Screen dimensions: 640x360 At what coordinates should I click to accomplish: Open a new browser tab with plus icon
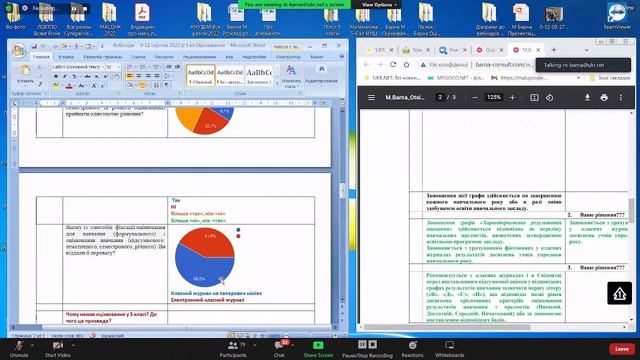(x=554, y=50)
